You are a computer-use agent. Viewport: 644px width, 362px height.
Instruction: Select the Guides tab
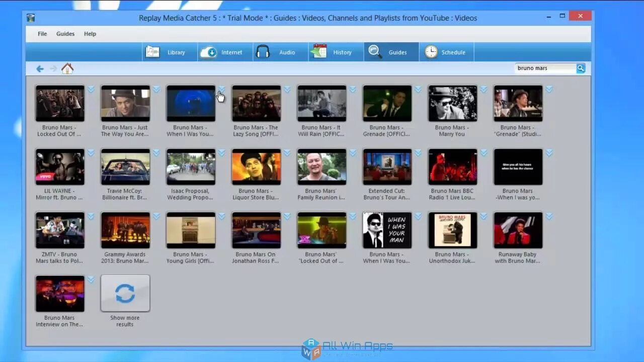click(391, 52)
